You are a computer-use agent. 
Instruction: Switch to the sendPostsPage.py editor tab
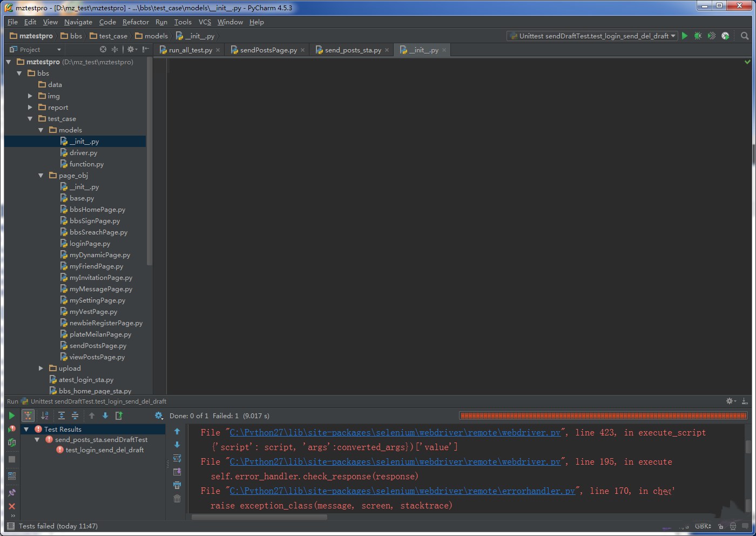pos(268,50)
